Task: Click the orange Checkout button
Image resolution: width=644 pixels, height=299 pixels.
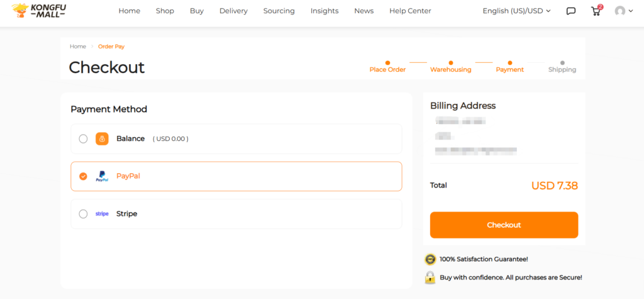Action: (x=504, y=225)
